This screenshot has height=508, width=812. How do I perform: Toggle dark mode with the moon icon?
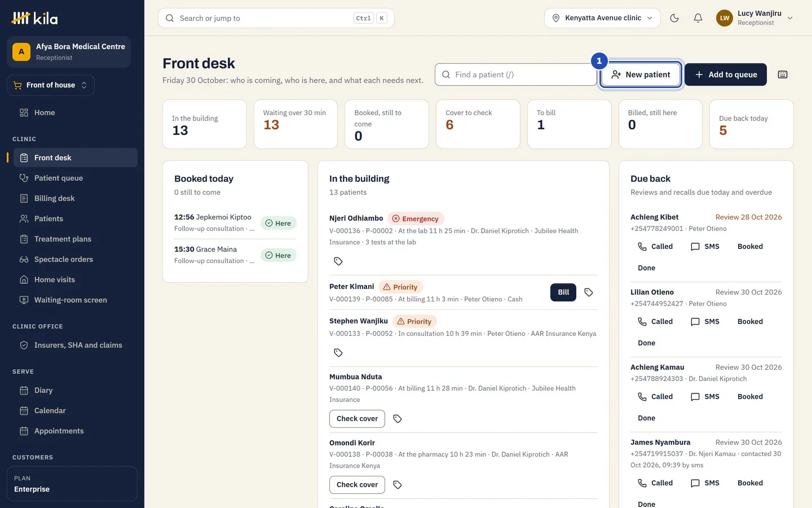tap(674, 18)
